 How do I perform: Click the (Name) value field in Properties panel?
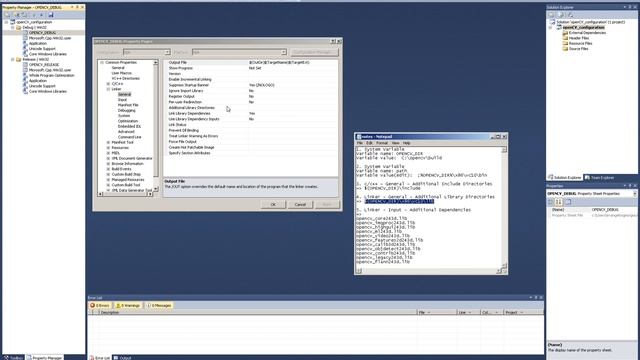click(613, 210)
